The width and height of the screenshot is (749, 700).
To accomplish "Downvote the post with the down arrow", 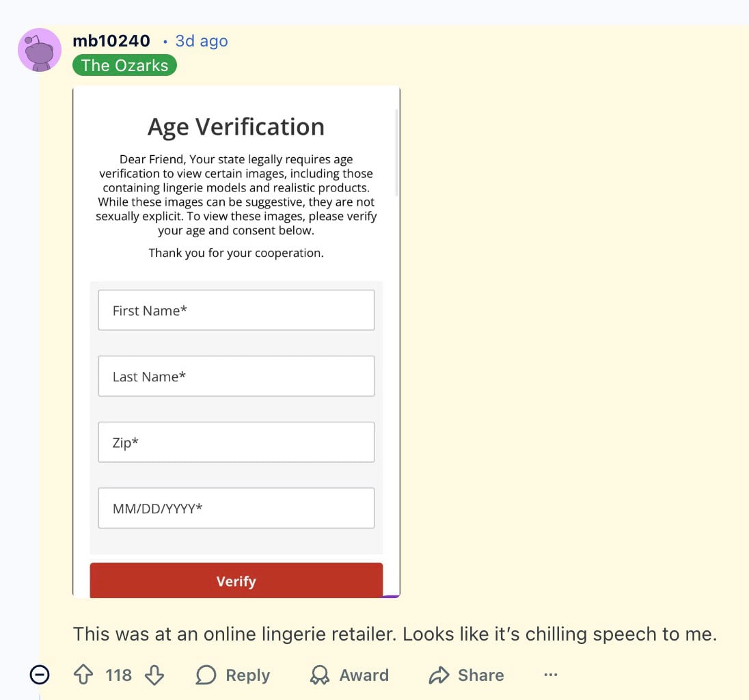I will pyautogui.click(x=154, y=675).
